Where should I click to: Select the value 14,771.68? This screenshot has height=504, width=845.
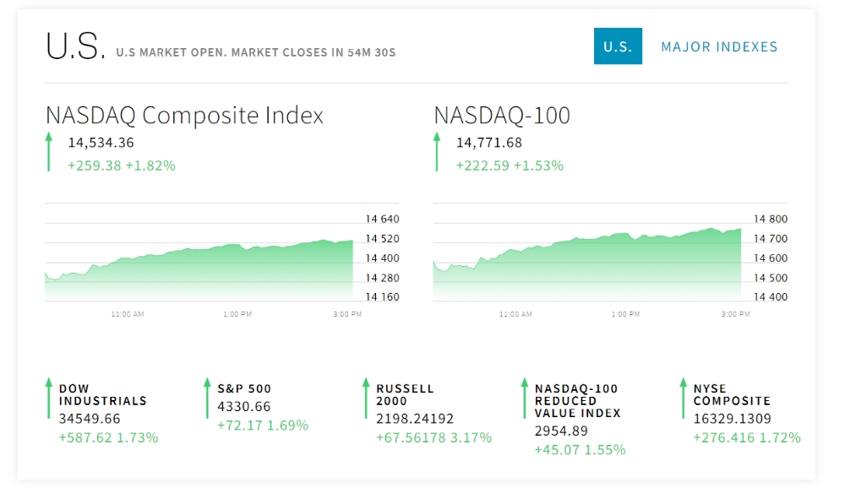pos(488,143)
